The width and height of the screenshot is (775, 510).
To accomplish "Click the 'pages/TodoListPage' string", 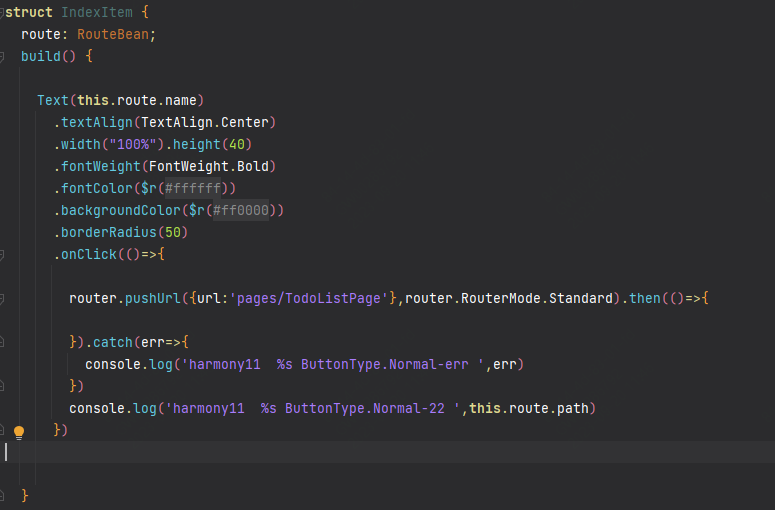I will point(308,298).
